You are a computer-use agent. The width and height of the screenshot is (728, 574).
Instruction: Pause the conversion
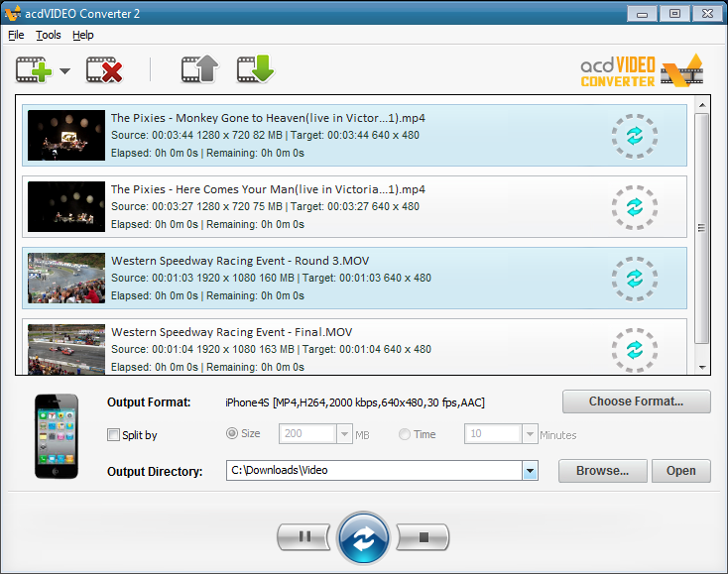(304, 537)
